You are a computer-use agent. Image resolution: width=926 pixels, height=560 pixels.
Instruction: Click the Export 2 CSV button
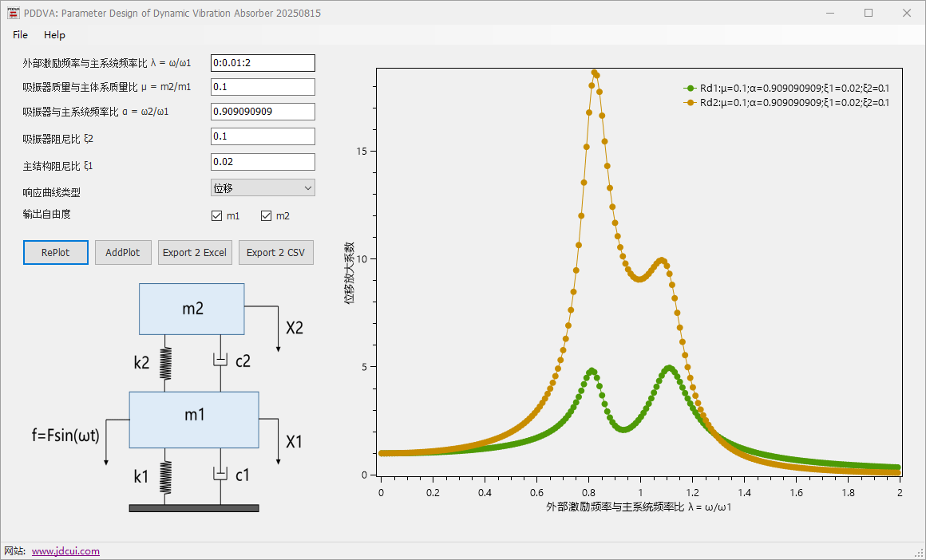click(x=275, y=252)
